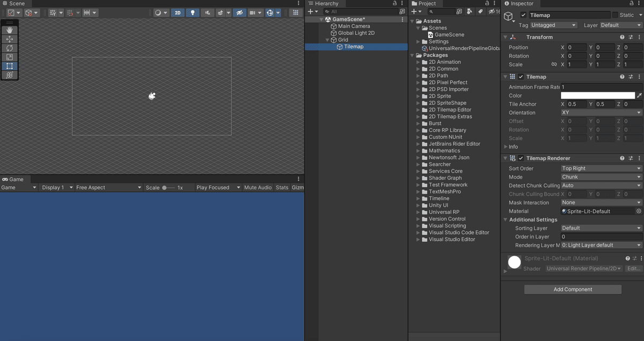
Task: Click the scene Draw Mode sphere icon
Action: pyautogui.click(x=159, y=13)
